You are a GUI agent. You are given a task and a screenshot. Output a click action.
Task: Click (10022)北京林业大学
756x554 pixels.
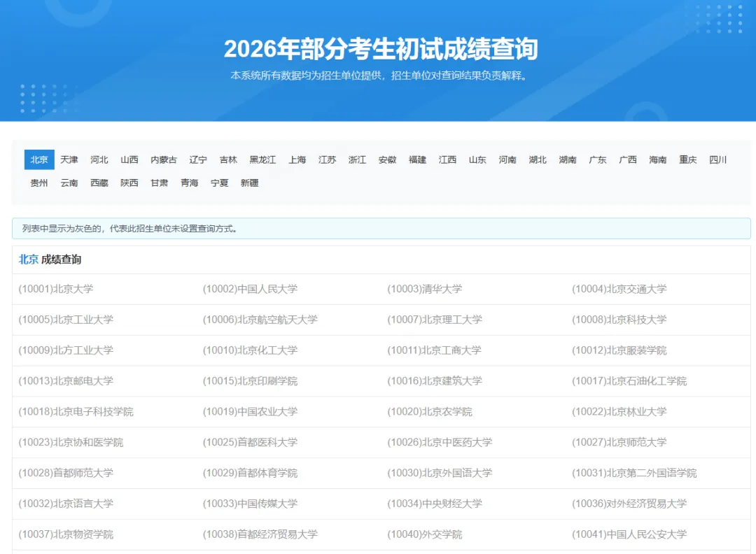point(619,411)
